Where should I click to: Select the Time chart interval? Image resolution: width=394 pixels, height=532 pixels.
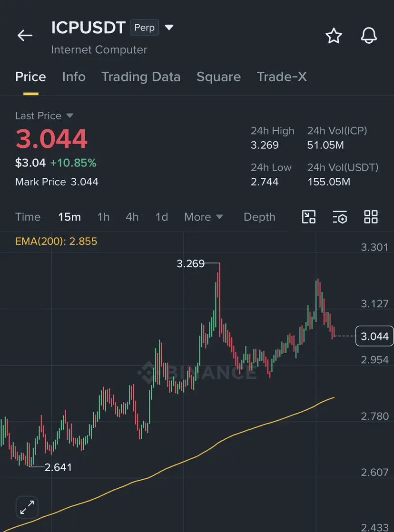[28, 217]
